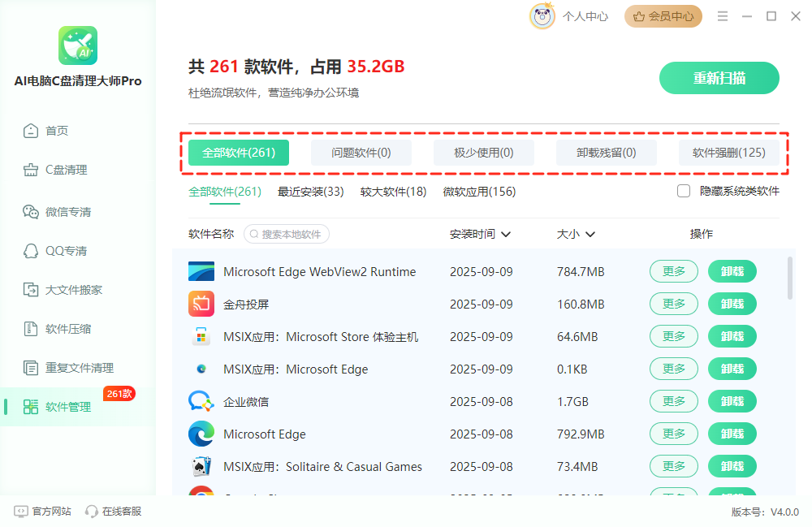812x527 pixels.
Task: Uninstall MSIX应用 Microsoft Edge via 卸载
Action: pos(732,369)
